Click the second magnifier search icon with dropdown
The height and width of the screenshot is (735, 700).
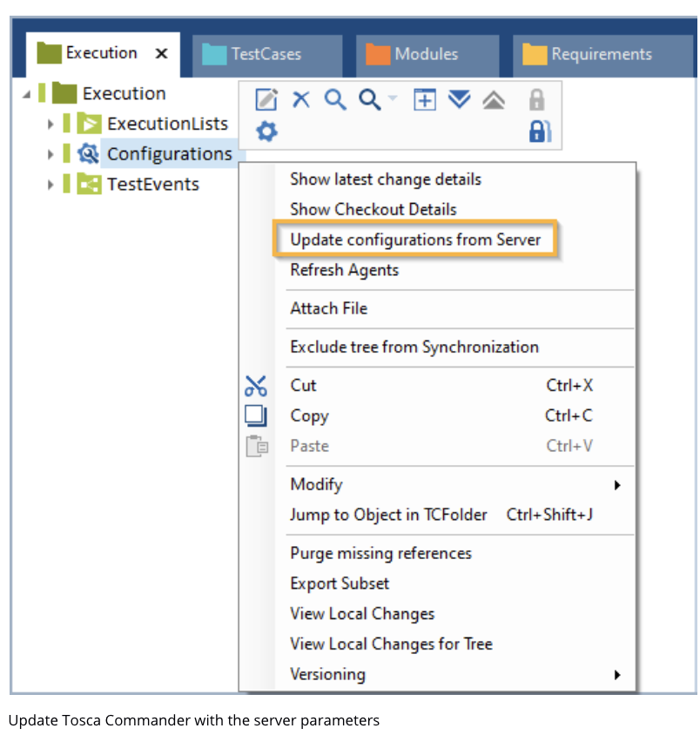tap(370, 99)
